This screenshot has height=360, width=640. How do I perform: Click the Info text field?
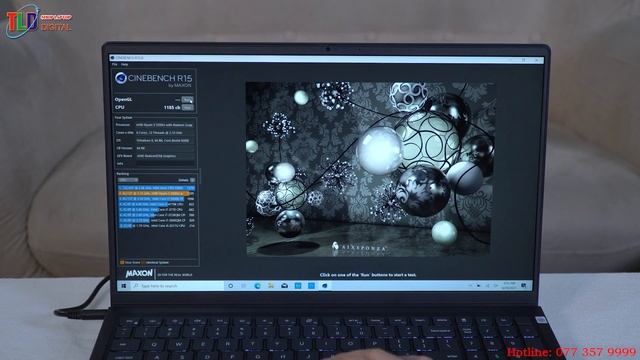(165, 164)
